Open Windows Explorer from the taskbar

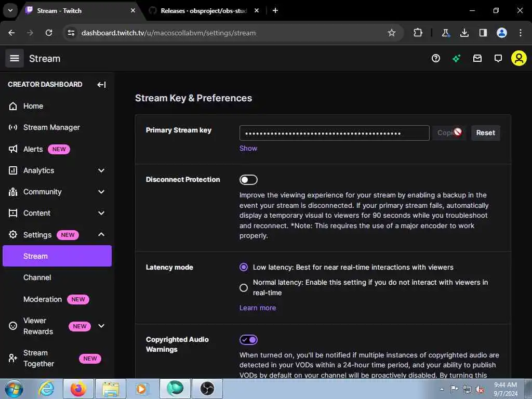[110, 389]
